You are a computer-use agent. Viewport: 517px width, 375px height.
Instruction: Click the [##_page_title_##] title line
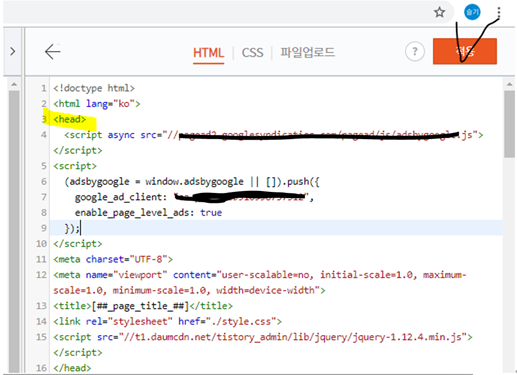click(x=143, y=306)
